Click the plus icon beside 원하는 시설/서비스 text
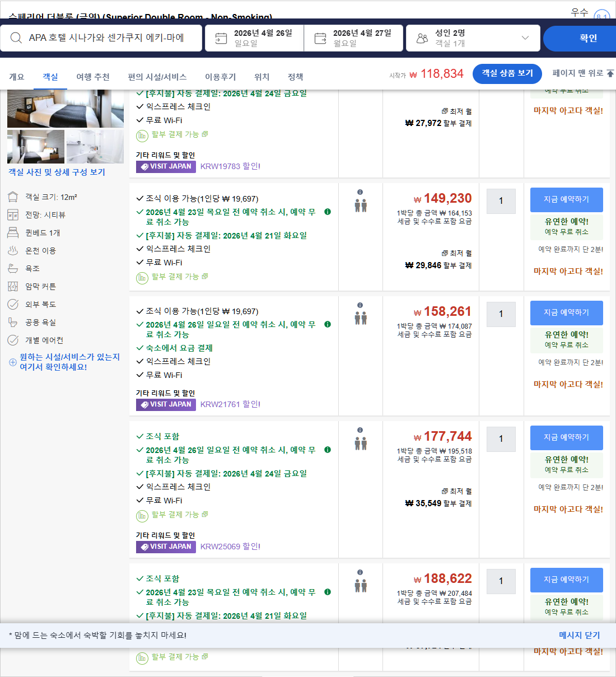The image size is (616, 677). (12, 361)
